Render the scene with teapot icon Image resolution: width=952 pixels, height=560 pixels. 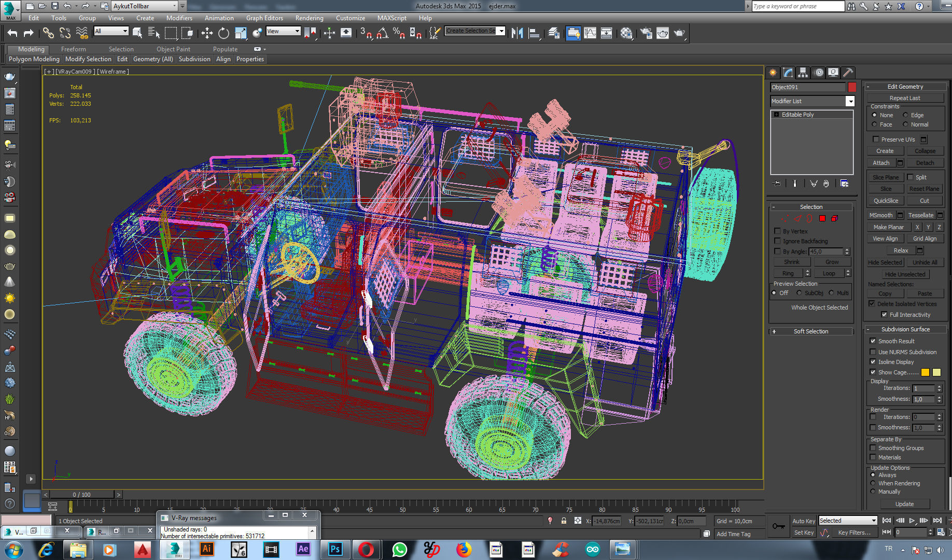click(x=679, y=33)
